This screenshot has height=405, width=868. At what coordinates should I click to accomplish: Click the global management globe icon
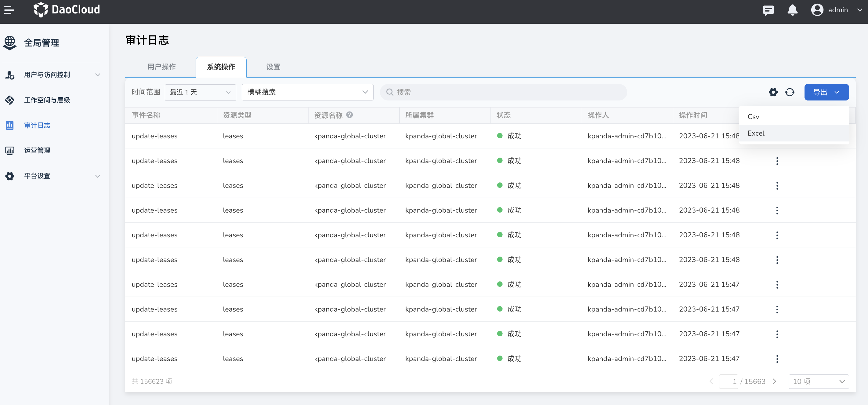coord(10,43)
